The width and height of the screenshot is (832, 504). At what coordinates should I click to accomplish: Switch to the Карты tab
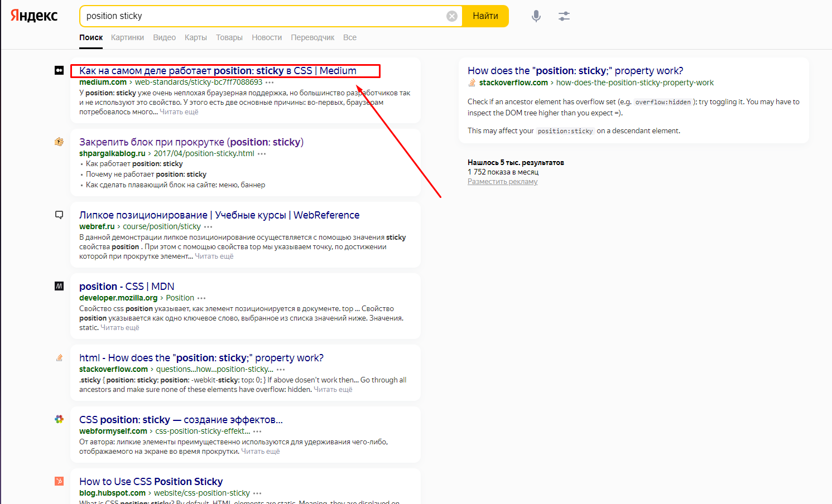pyautogui.click(x=196, y=37)
